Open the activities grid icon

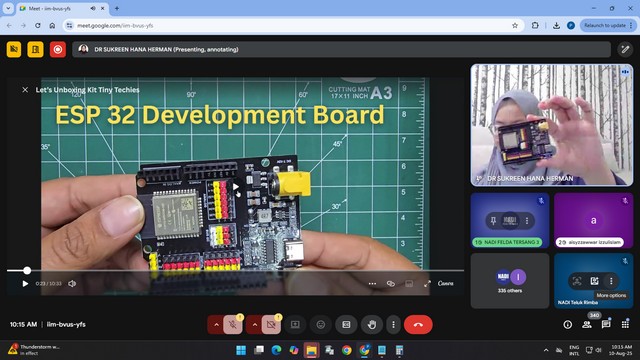click(625, 324)
